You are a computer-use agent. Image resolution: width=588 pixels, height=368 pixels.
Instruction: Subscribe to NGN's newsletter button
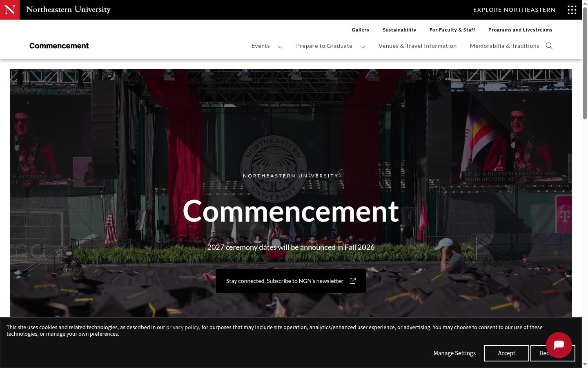tap(291, 281)
